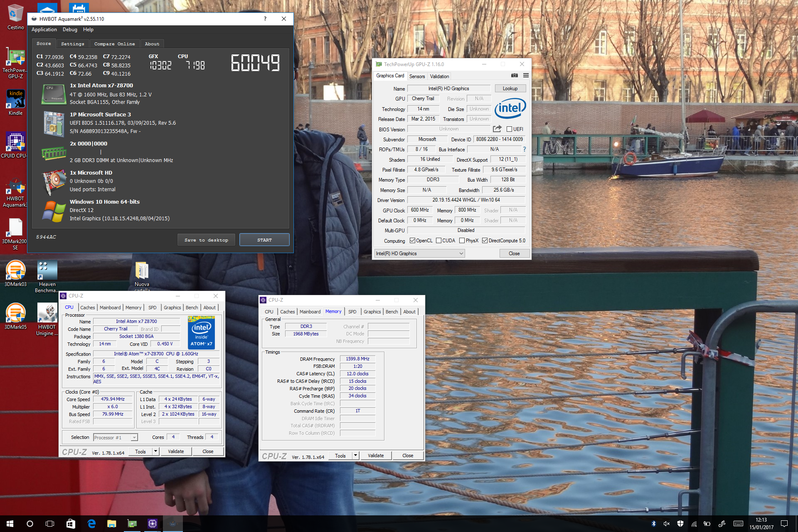Switch to Compare Online tab
Viewport: 798px width, 532px height.
[x=114, y=44]
